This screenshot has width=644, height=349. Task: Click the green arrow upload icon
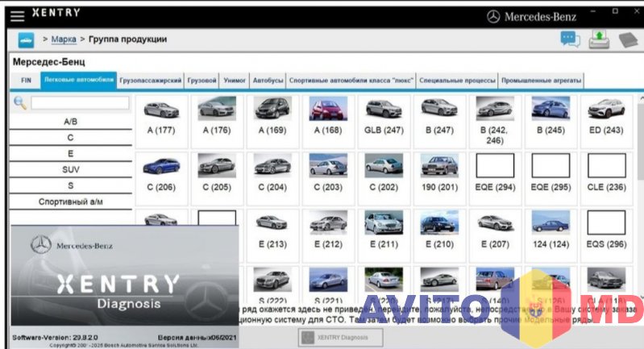599,39
